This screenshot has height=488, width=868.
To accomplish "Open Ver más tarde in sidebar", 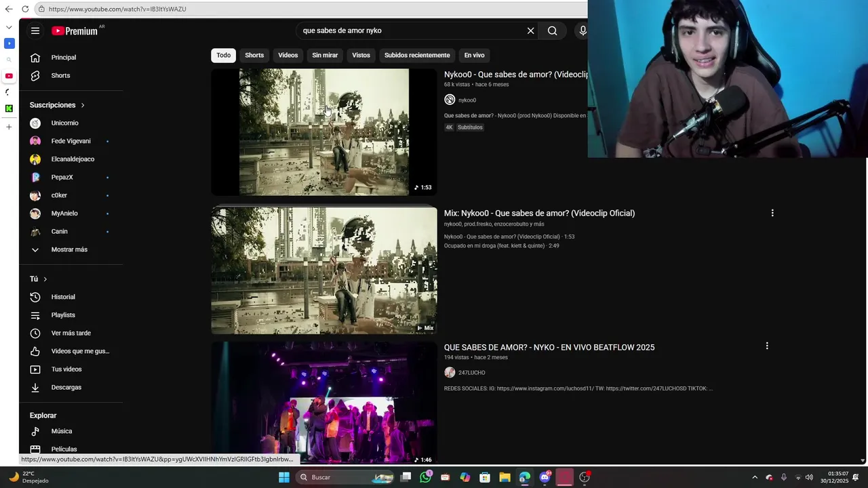I will (71, 333).
